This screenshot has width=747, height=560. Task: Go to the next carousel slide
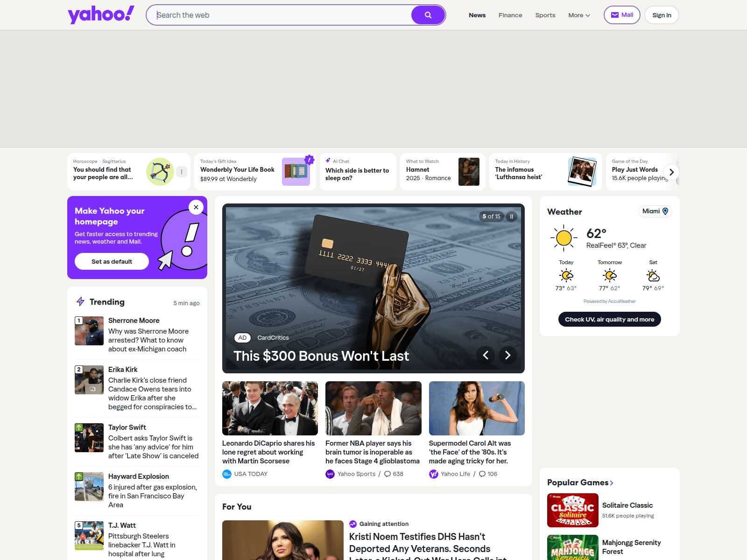click(x=507, y=355)
